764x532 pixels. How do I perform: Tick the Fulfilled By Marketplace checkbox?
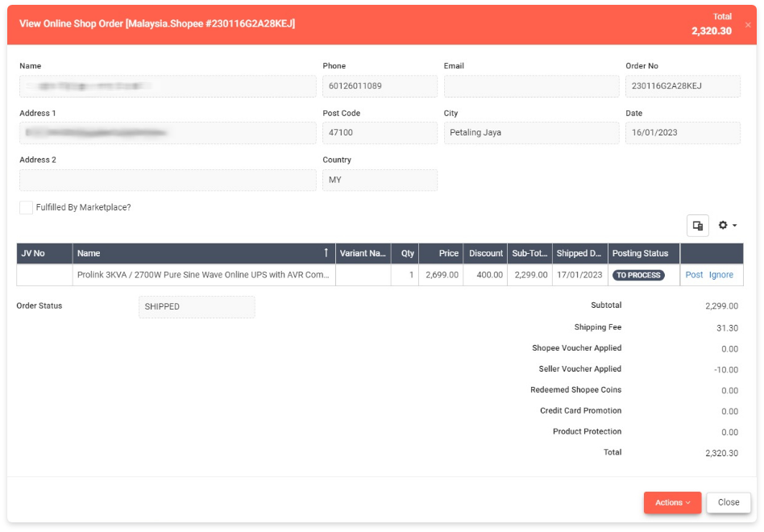pos(27,208)
